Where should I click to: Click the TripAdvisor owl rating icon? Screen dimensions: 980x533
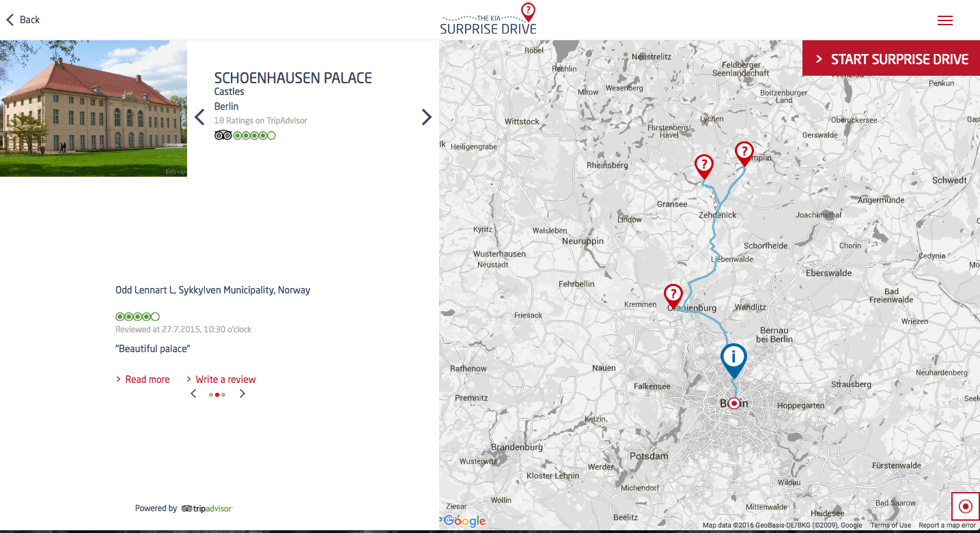pos(223,135)
